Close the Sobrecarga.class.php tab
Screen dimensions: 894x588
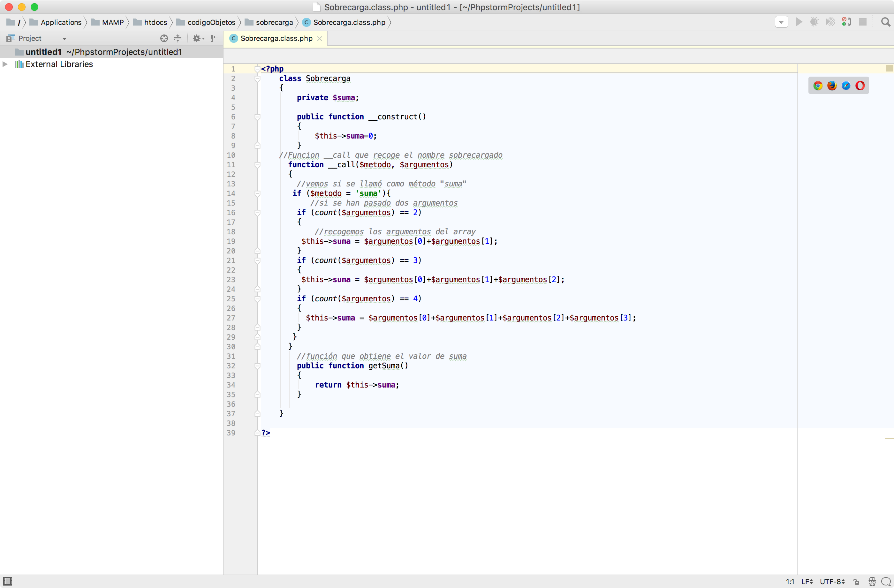(320, 38)
